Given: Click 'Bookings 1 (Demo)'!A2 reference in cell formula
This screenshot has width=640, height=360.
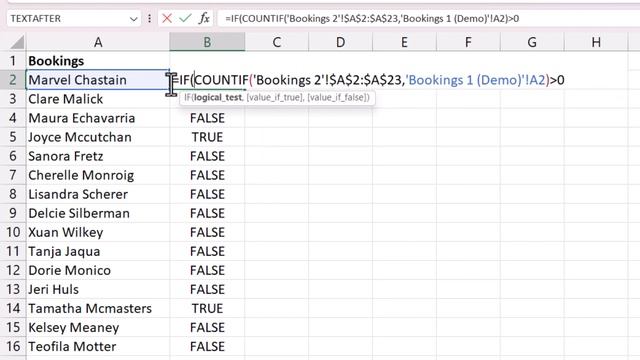Looking at the screenshot, I should tap(477, 80).
